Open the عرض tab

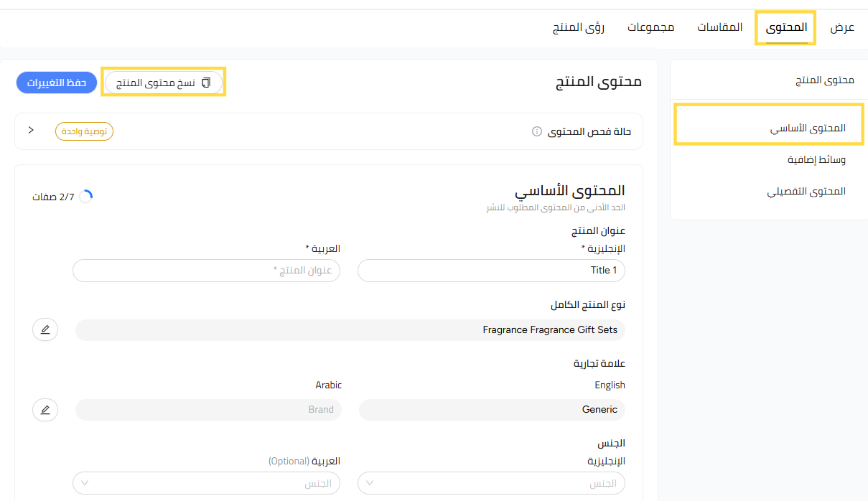pyautogui.click(x=842, y=28)
